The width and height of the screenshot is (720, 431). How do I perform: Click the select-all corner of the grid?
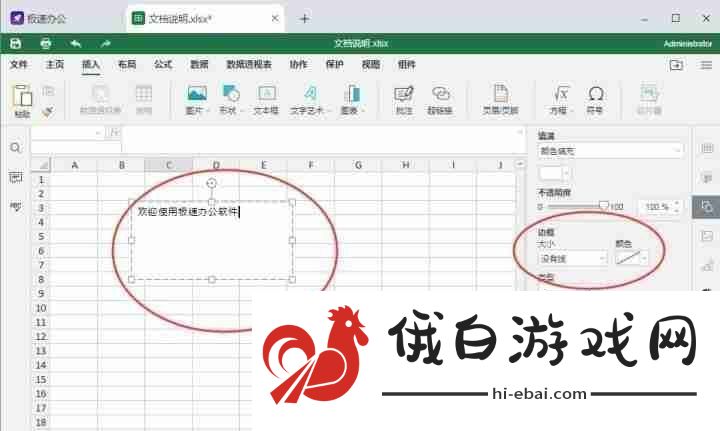[x=41, y=164]
